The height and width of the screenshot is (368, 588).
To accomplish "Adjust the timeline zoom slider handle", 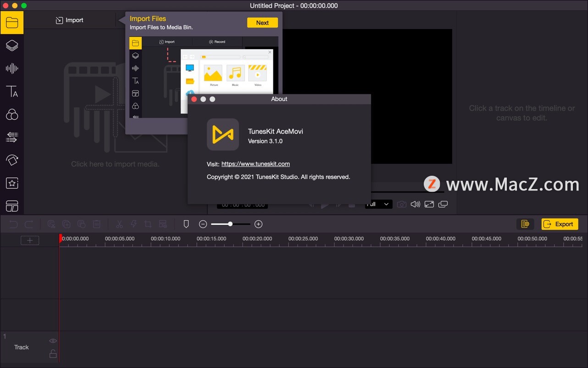I will coord(230,224).
